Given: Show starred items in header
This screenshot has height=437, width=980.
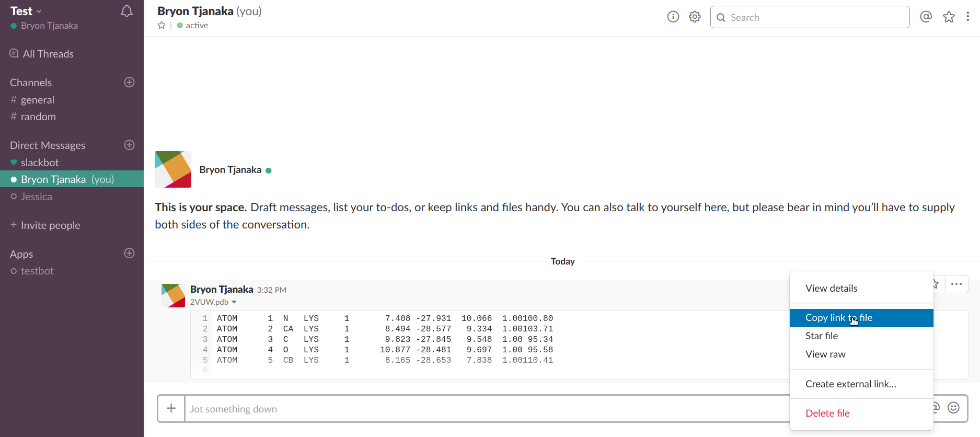Looking at the screenshot, I should [949, 17].
